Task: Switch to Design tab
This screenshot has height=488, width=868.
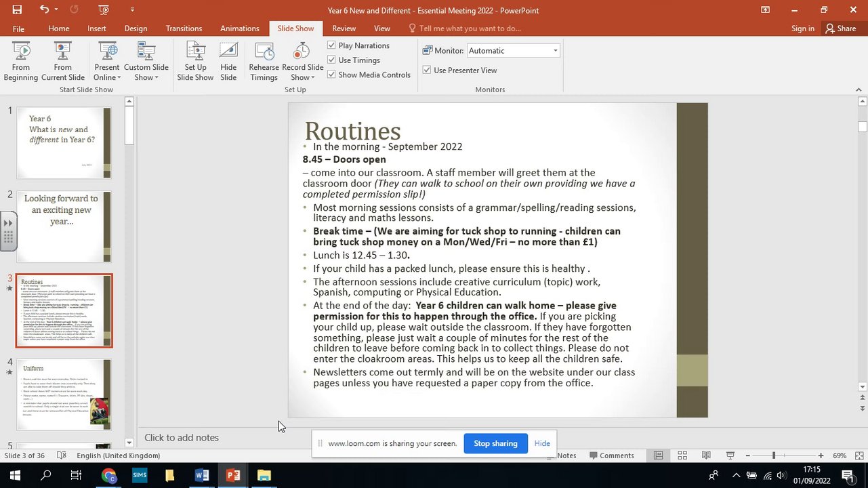Action: coord(136,28)
